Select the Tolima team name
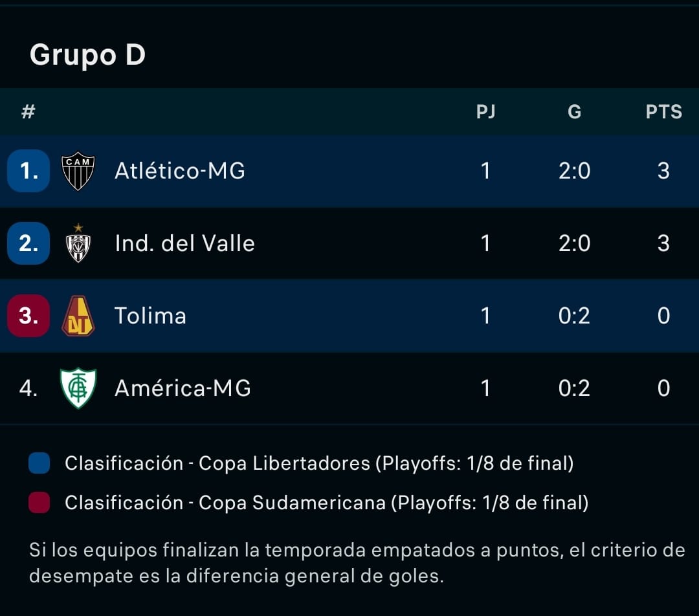This screenshot has width=699, height=616. pos(150,316)
